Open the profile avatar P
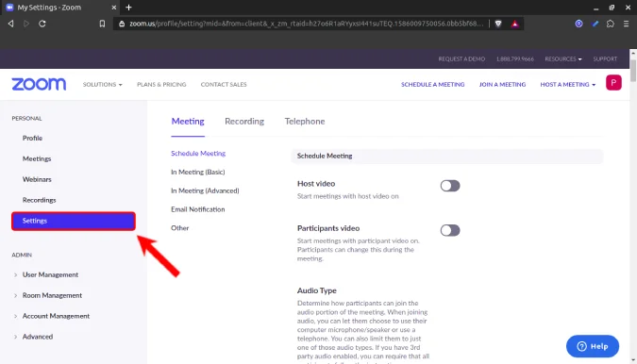This screenshot has width=637, height=364. coord(613,83)
